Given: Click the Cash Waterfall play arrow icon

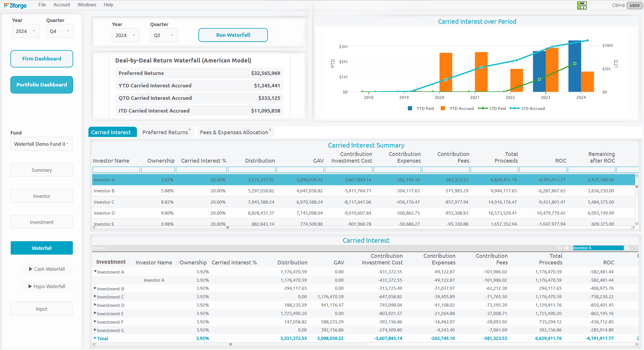Looking at the screenshot, I should [x=31, y=269].
